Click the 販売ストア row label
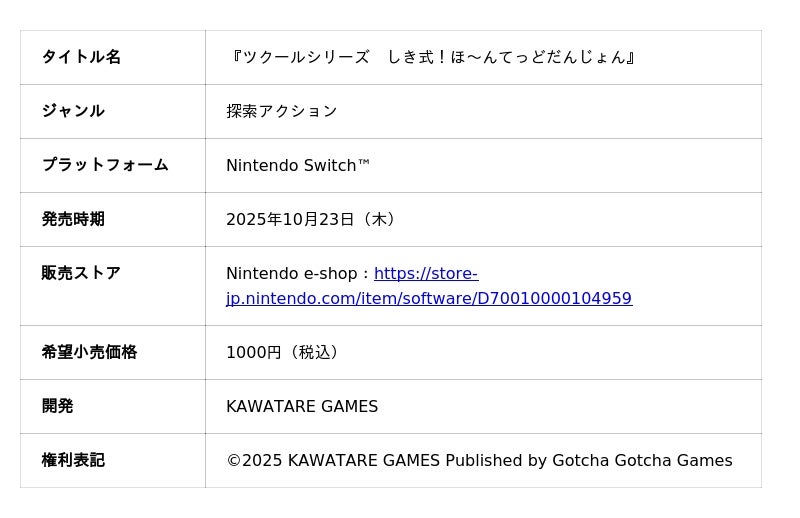800x518 pixels. [x=81, y=273]
